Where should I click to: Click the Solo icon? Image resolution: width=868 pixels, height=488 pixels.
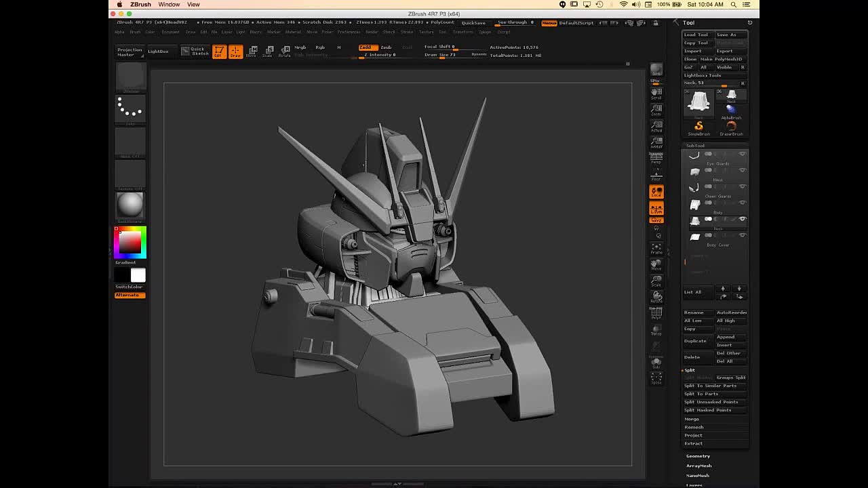click(x=656, y=363)
